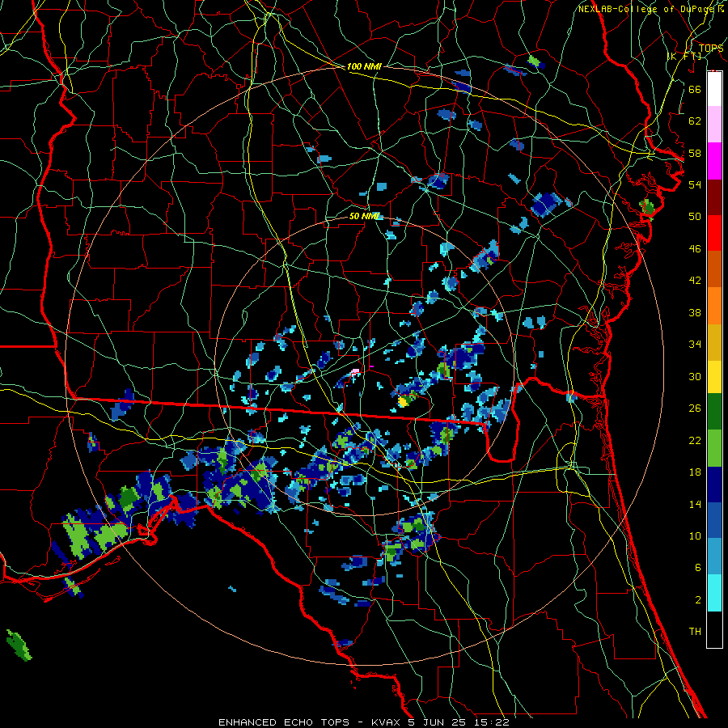Image resolution: width=728 pixels, height=728 pixels.
Task: Select the dark red legend swatch
Action: 714,197
